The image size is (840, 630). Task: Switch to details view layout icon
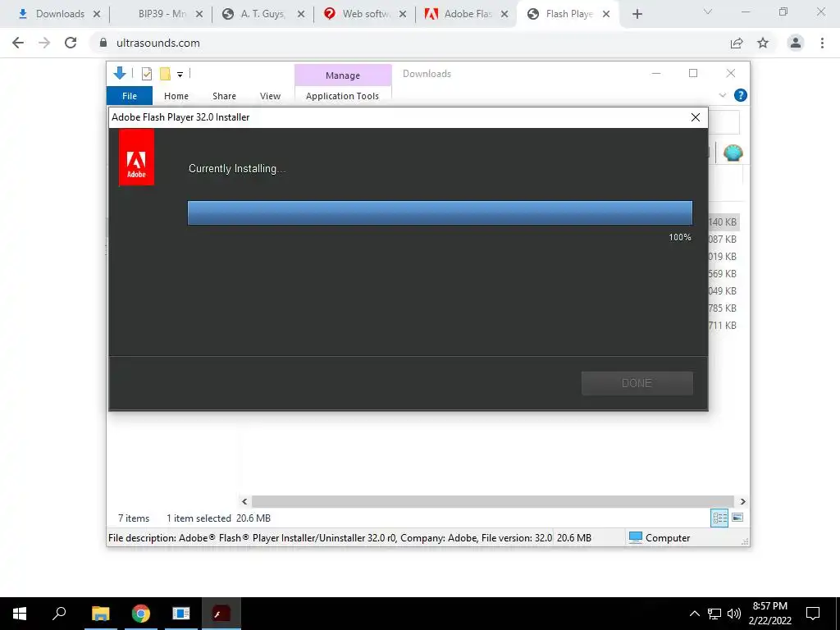[x=719, y=518]
